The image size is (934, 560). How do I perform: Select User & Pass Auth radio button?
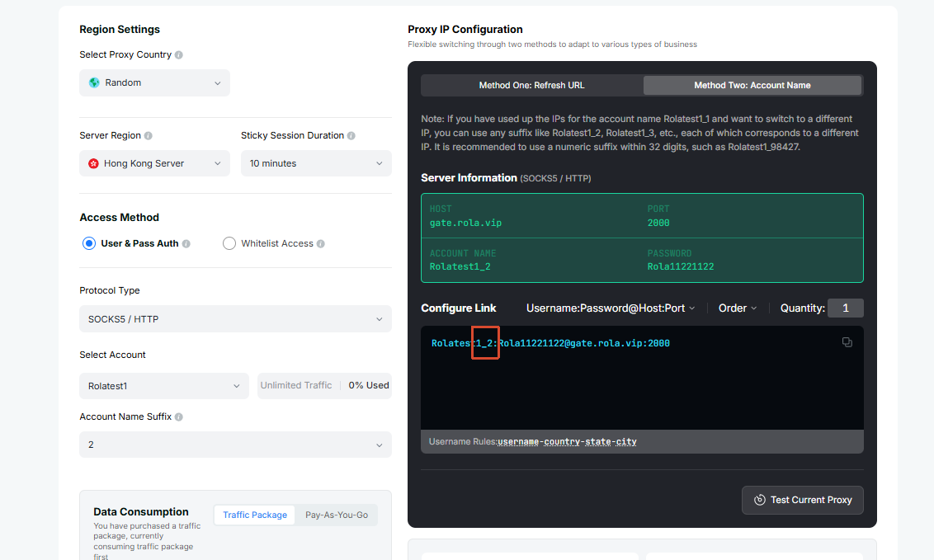[89, 243]
